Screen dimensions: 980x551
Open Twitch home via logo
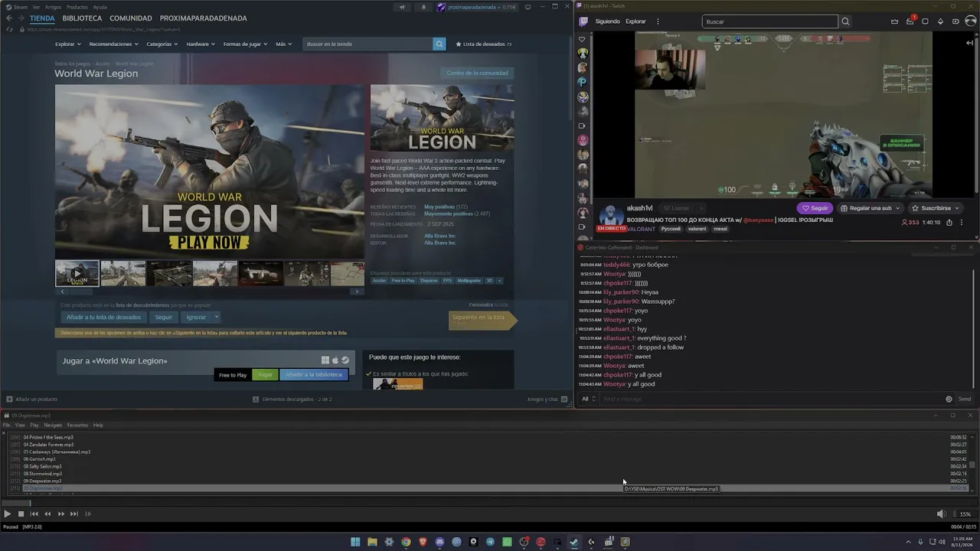point(583,21)
